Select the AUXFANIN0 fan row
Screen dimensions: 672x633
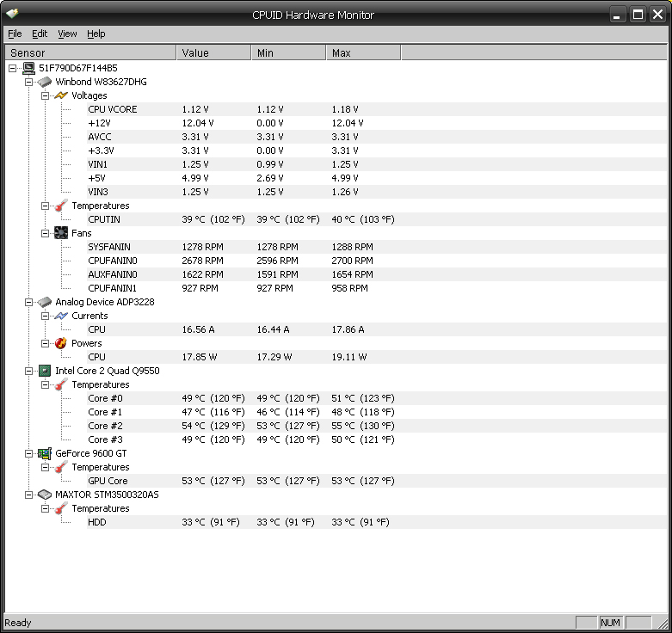tap(377, 274)
